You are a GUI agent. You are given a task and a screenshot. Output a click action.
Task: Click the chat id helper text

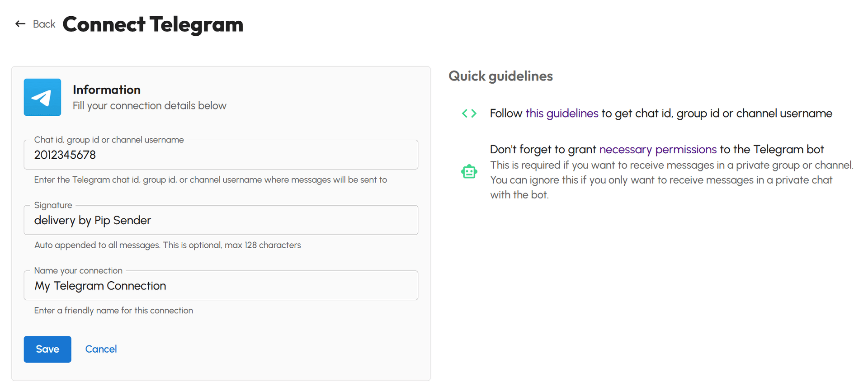click(x=210, y=180)
